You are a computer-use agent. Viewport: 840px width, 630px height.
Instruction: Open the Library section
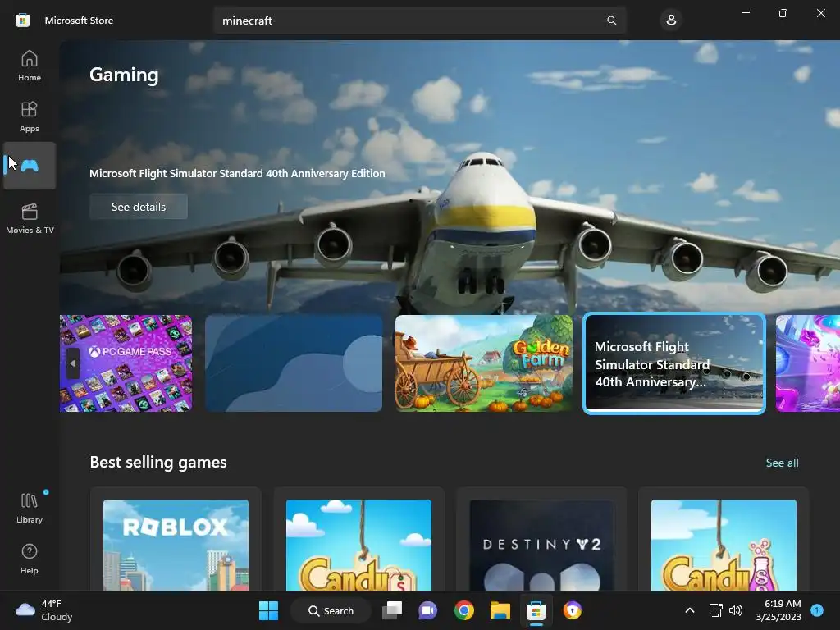(30, 508)
